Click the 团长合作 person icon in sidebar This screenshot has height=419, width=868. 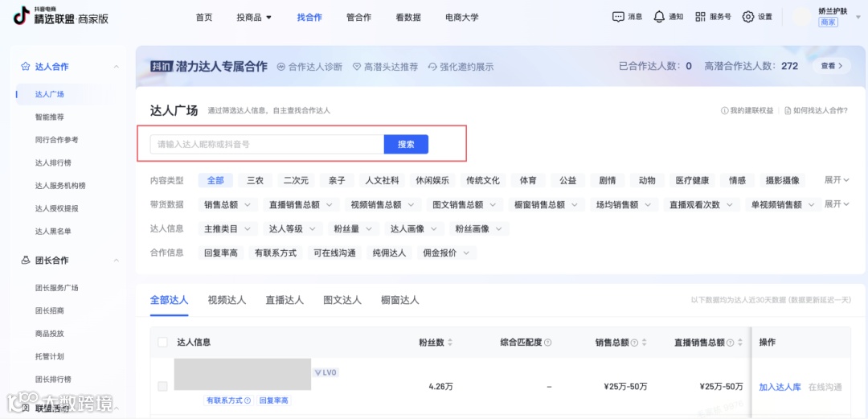25,260
